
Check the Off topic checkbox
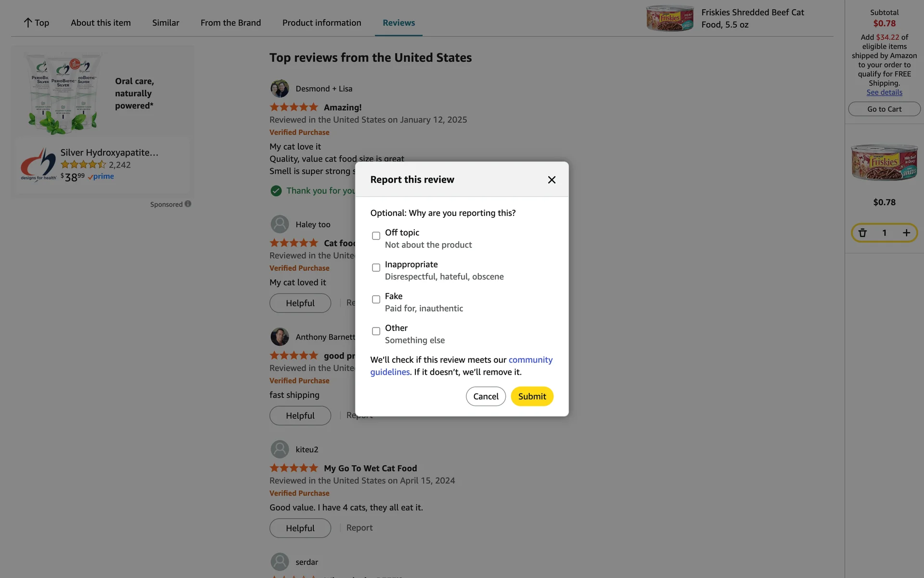[x=376, y=236]
